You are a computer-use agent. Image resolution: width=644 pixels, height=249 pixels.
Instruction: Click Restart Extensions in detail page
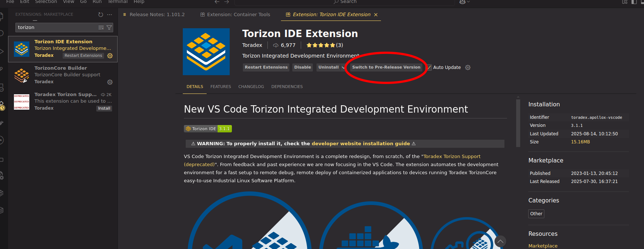[266, 67]
